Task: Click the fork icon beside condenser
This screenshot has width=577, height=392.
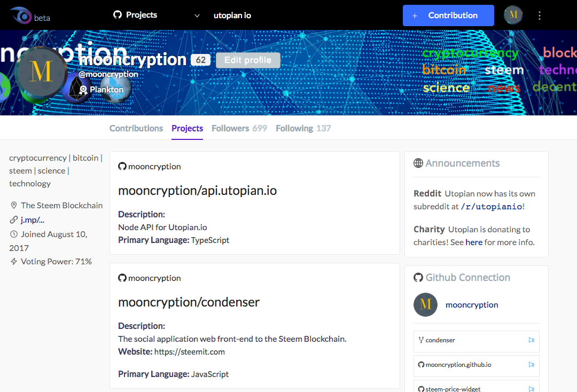Action: 421,340
